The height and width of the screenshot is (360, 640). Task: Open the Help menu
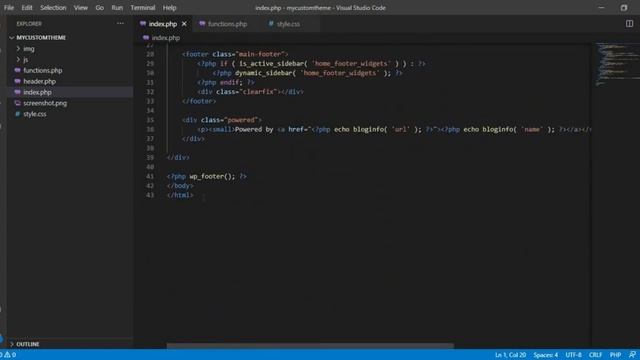coord(169,8)
